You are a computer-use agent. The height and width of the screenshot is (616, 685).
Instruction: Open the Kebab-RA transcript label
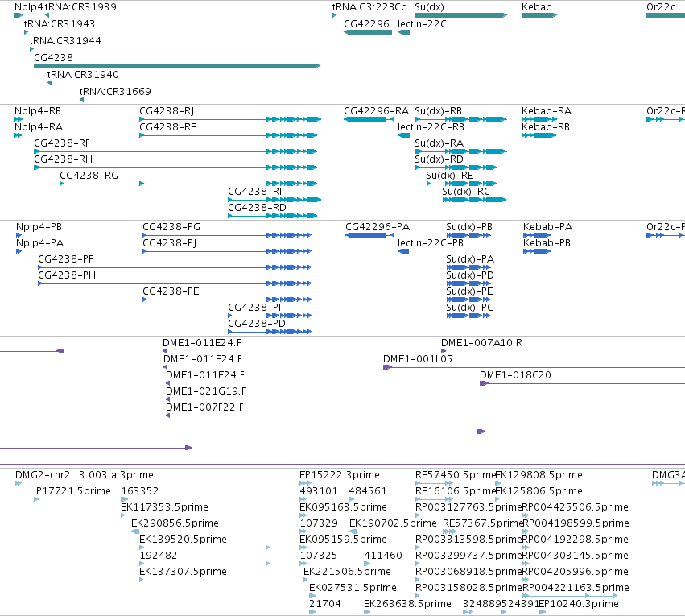547,111
